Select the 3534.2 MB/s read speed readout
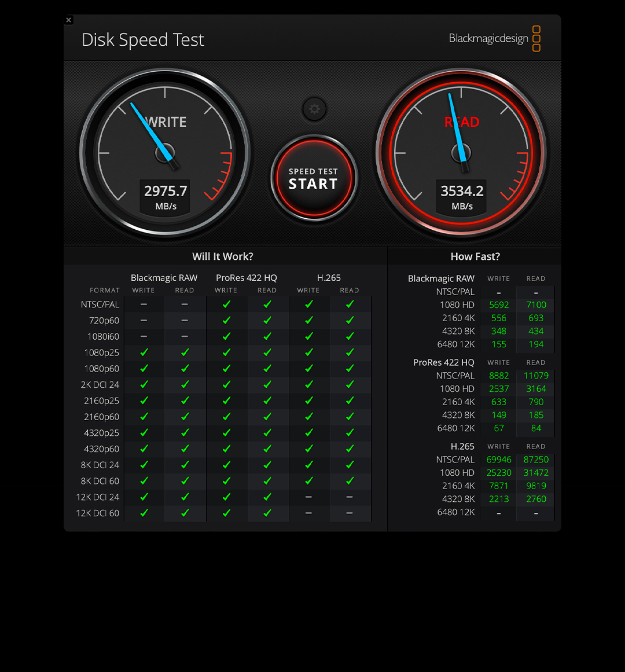 tap(462, 197)
